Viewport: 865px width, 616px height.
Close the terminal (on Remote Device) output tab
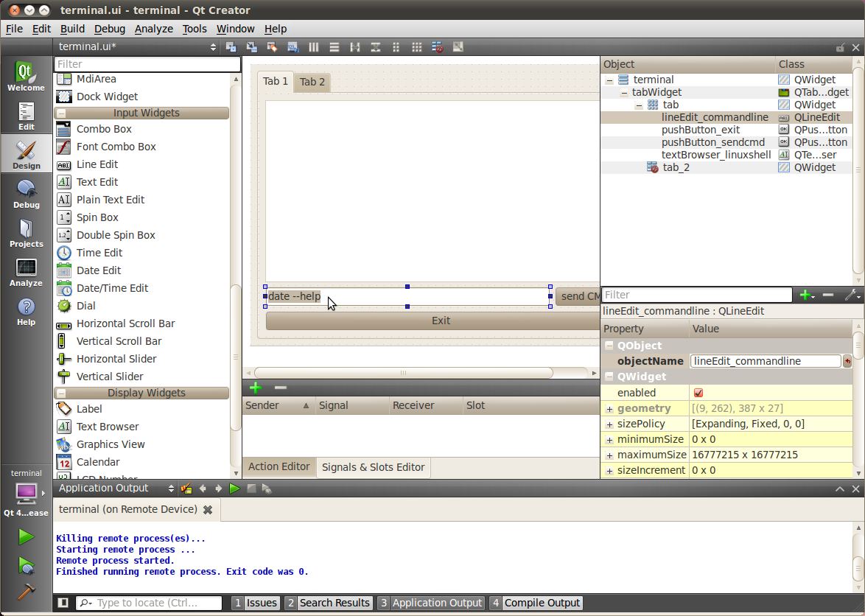[208, 510]
